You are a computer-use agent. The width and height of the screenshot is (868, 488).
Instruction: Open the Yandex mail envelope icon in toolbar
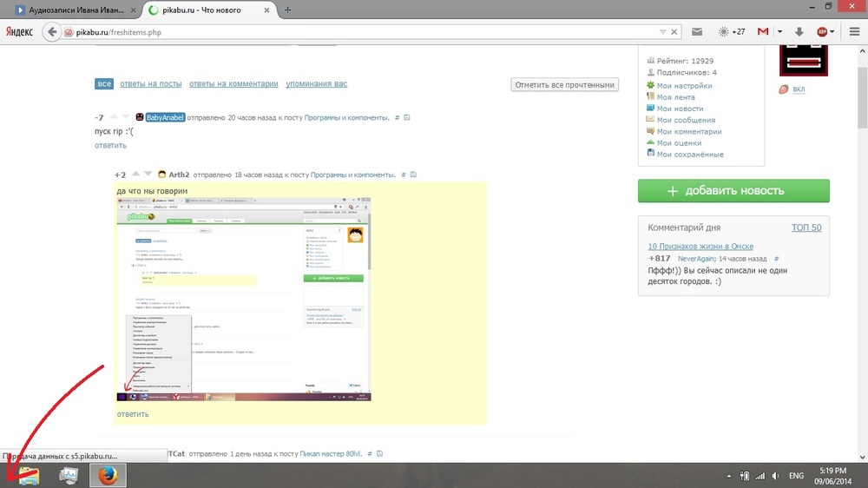[x=696, y=32]
